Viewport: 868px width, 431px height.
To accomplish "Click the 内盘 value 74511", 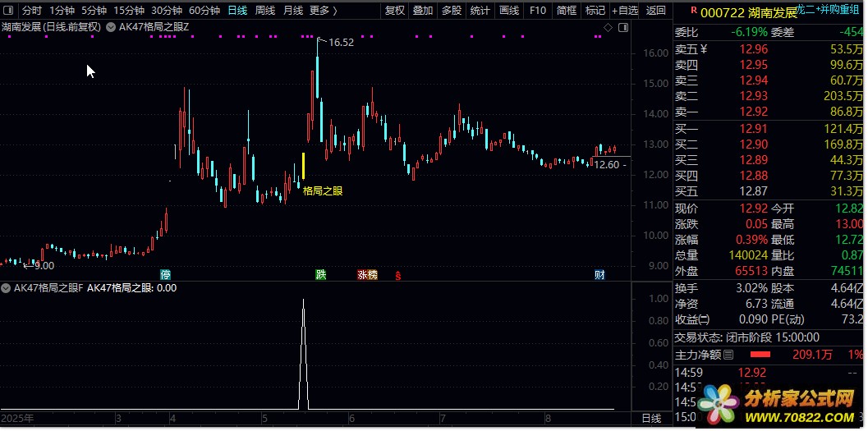I will 847,271.
